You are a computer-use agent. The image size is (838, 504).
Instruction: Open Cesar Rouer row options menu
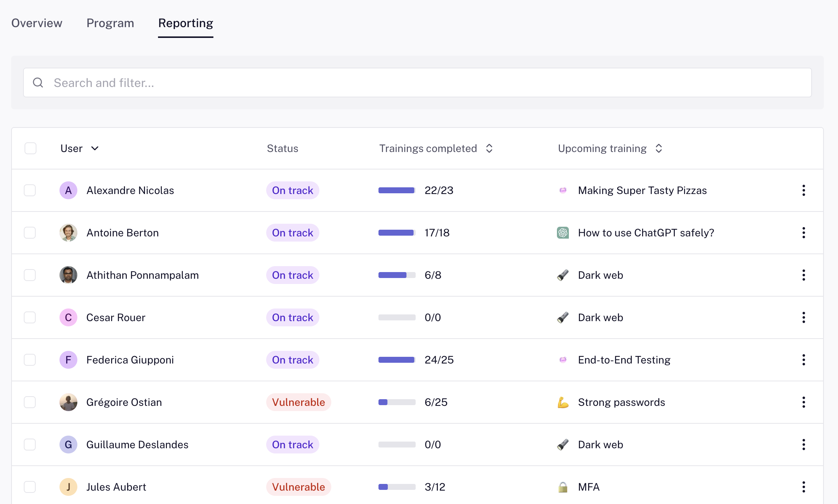click(803, 317)
